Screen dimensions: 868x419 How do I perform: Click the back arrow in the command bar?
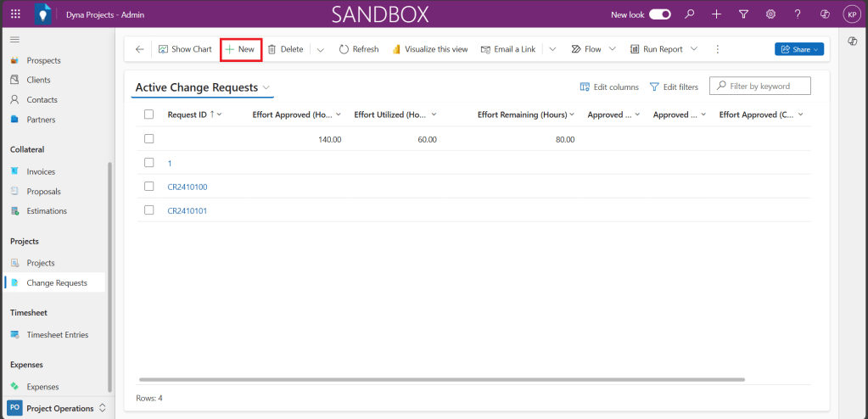tap(139, 49)
